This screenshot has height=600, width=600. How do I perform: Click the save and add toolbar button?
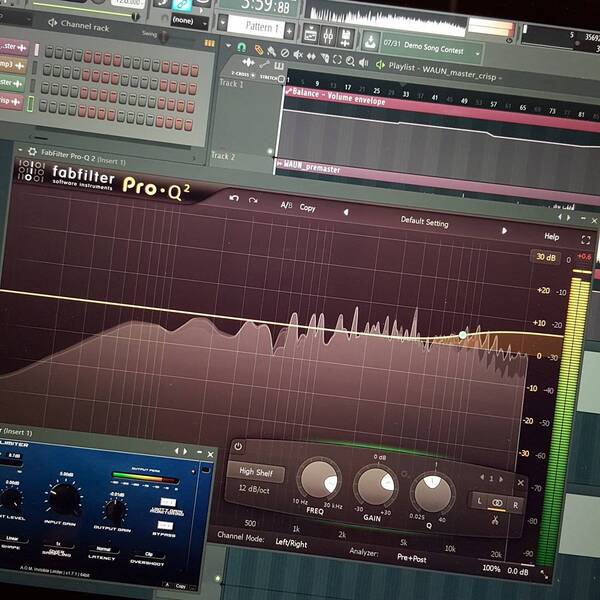(x=345, y=38)
